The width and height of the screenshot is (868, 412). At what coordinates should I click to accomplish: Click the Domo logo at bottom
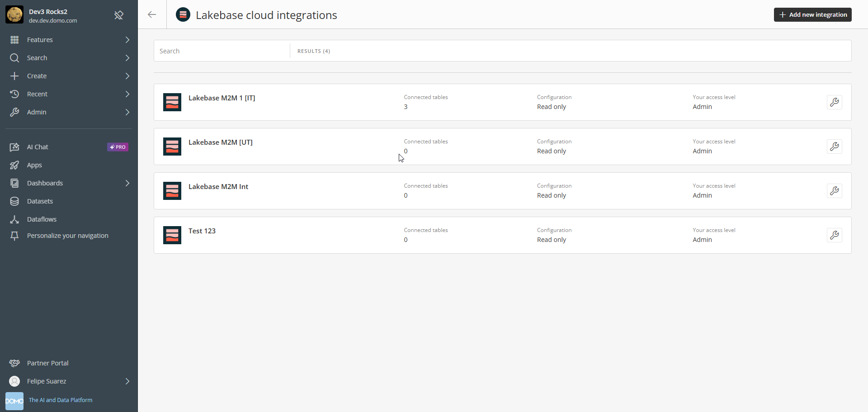tap(14, 401)
